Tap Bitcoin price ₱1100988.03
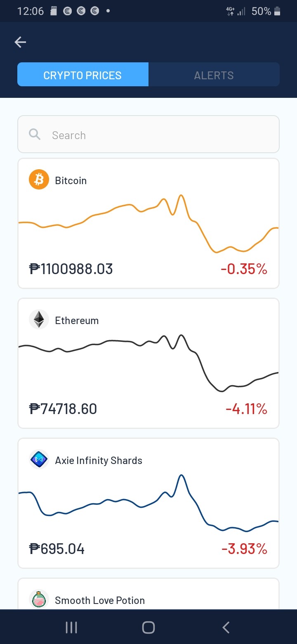The height and width of the screenshot is (644, 297). click(71, 269)
